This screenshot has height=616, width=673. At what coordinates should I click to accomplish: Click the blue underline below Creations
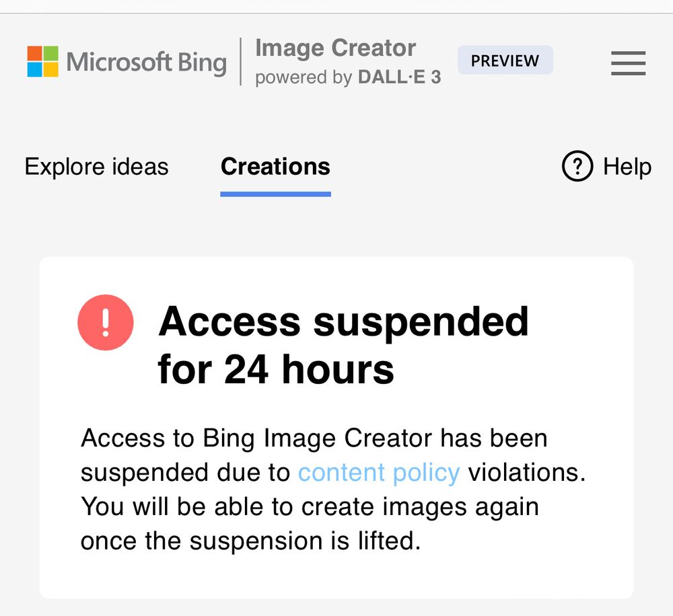(x=275, y=194)
